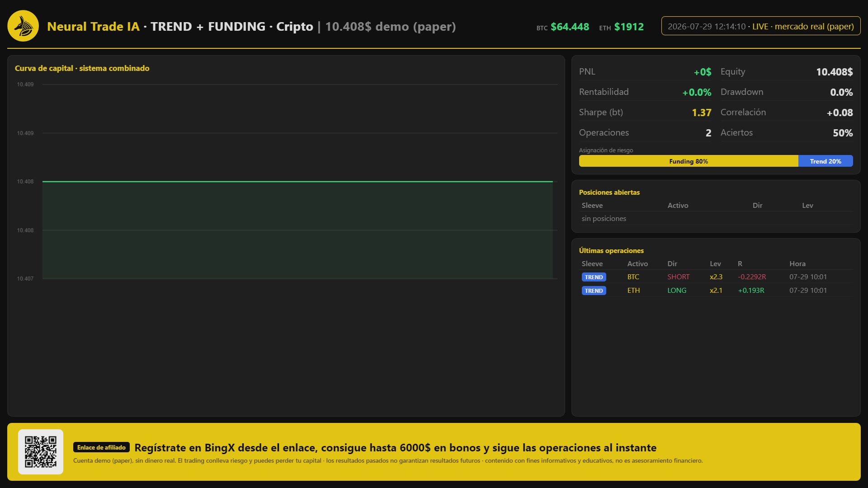Click the ETH asset name in Últimas operaciones

[x=633, y=291]
